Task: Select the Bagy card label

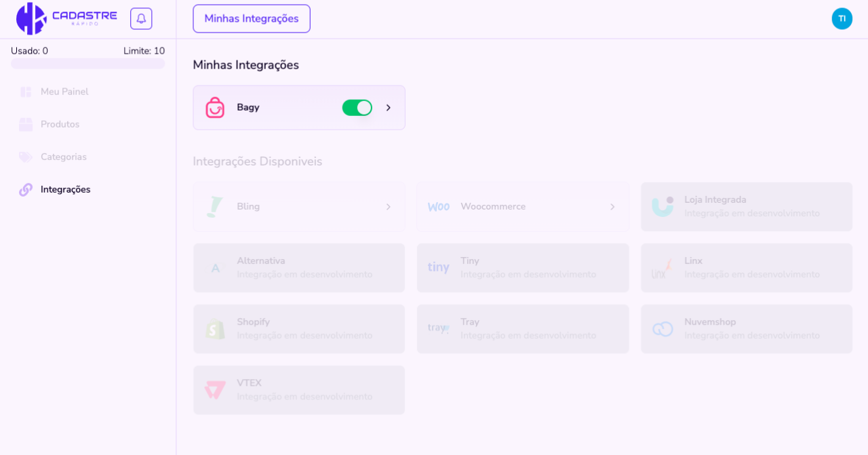Action: [248, 107]
